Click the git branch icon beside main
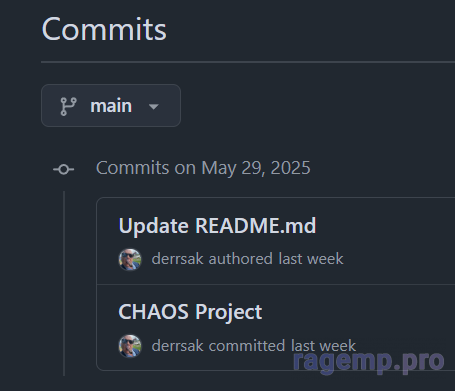455x391 pixels. click(x=68, y=106)
